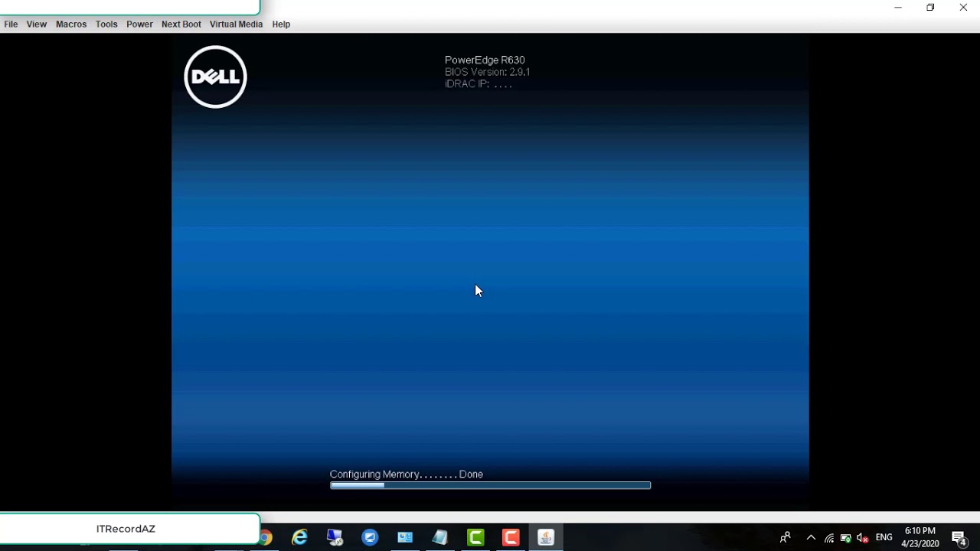
Task: Click the muted volume tray icon
Action: [863, 538]
